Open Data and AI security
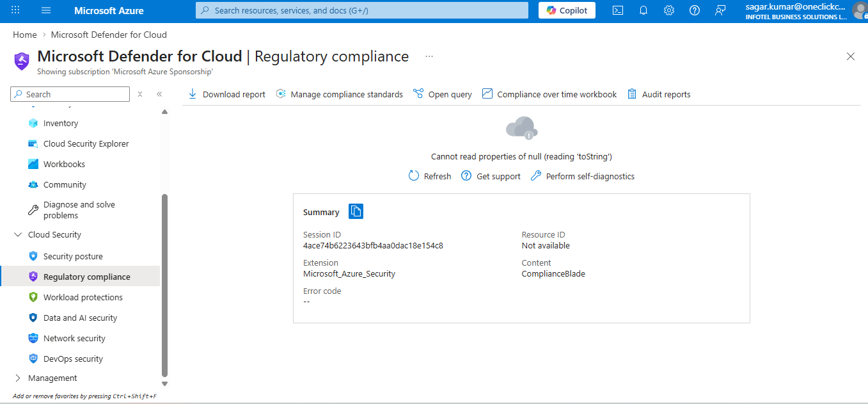Viewport: 868px width, 404px height. (x=81, y=318)
